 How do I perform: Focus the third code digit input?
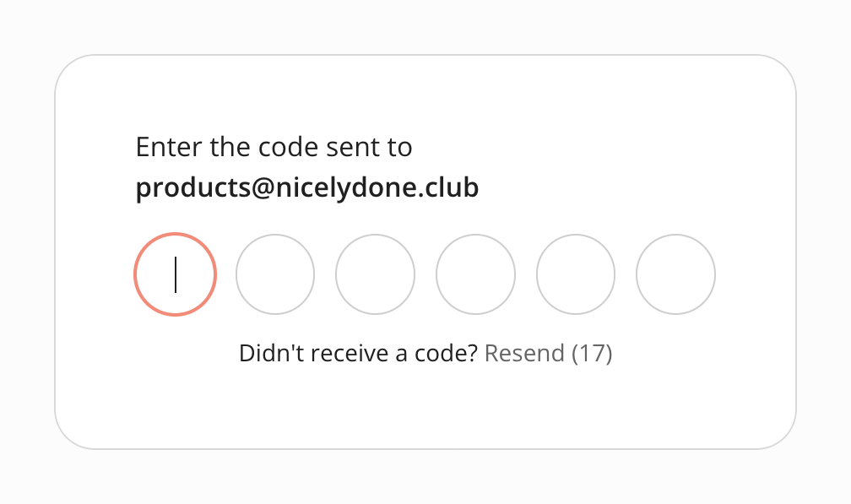click(x=375, y=274)
